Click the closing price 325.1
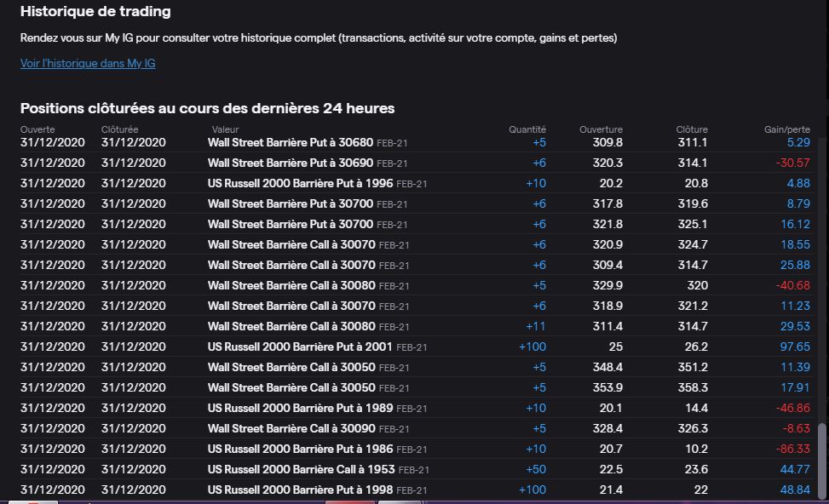The width and height of the screenshot is (829, 504). click(693, 224)
